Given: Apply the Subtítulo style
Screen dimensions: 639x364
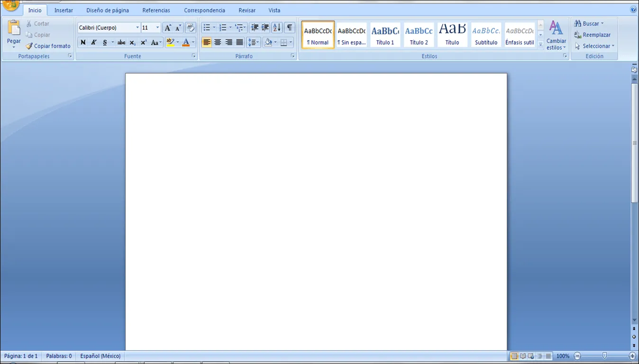Looking at the screenshot, I should pyautogui.click(x=486, y=35).
